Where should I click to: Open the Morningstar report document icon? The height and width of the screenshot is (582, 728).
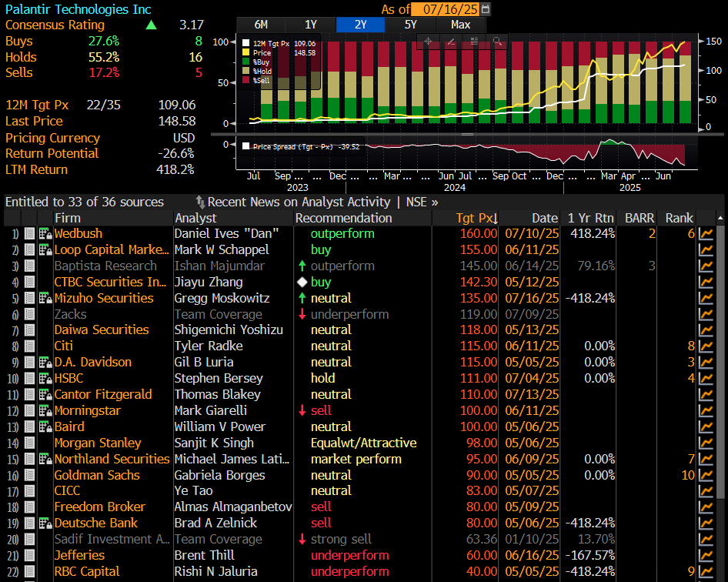[x=30, y=410]
